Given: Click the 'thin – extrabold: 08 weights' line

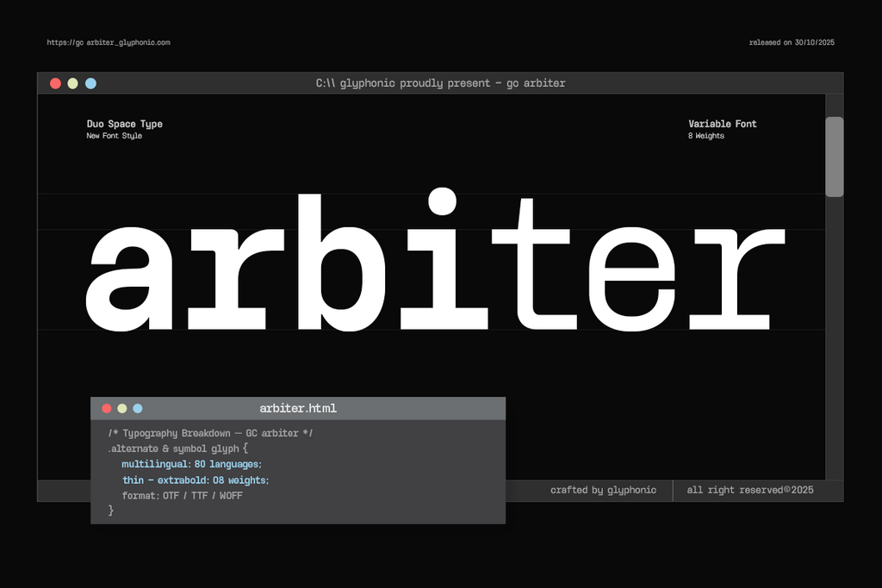Looking at the screenshot, I should coord(196,480).
